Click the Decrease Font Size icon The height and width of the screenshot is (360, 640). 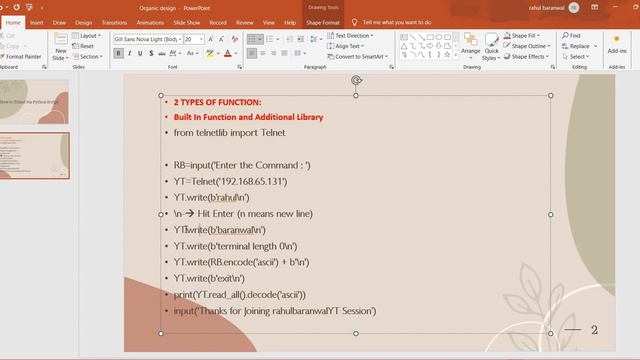point(221,39)
